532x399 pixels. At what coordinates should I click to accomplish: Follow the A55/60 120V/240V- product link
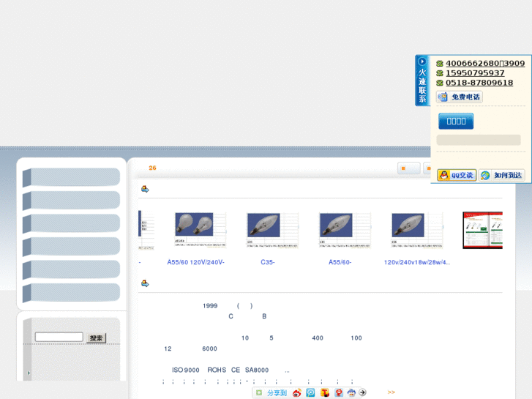(196, 262)
